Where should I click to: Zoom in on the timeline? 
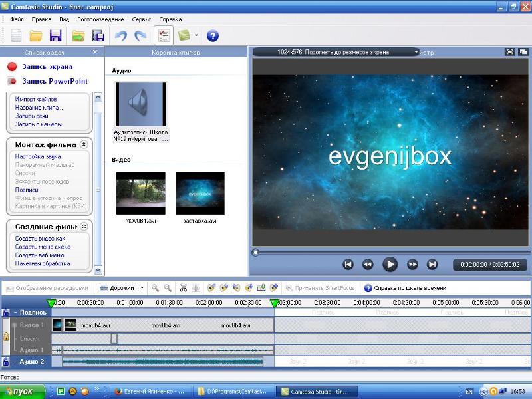click(x=155, y=288)
